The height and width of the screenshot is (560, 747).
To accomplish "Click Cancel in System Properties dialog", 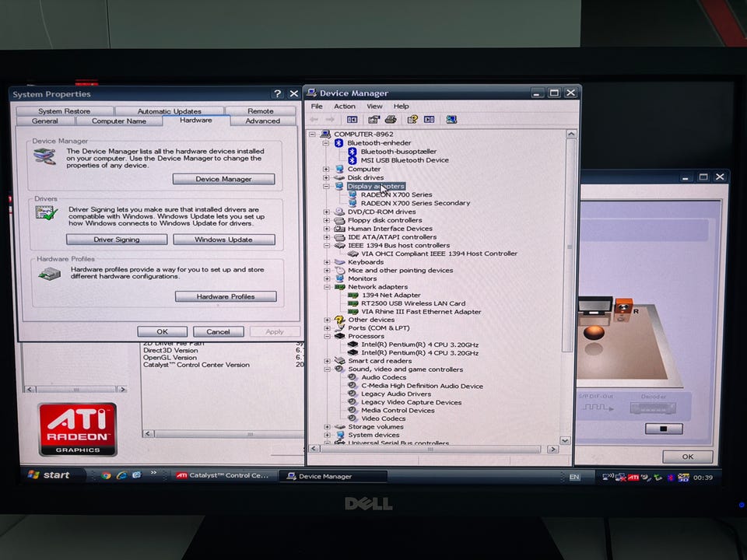I will point(218,331).
